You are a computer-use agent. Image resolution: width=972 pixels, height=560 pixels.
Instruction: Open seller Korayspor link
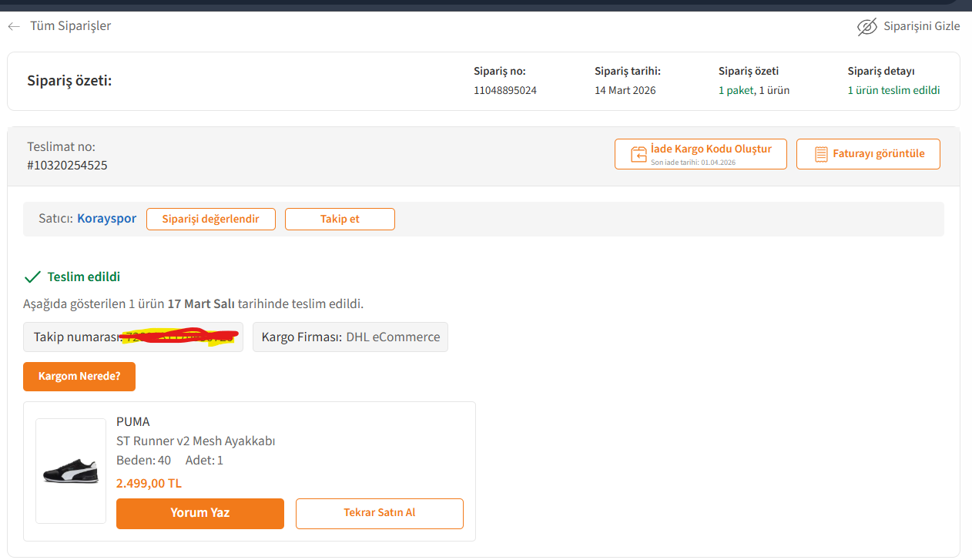[x=106, y=219]
